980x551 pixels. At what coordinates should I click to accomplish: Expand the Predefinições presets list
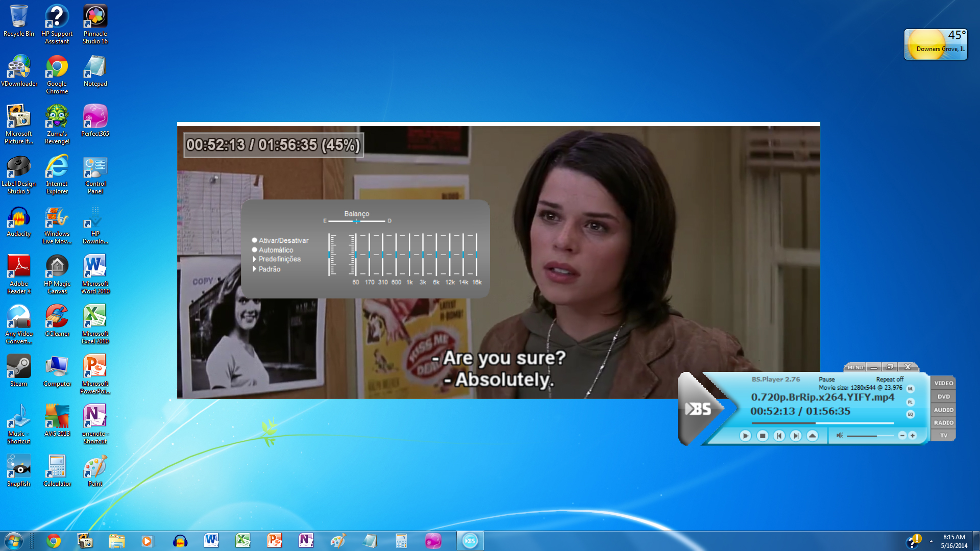click(277, 259)
